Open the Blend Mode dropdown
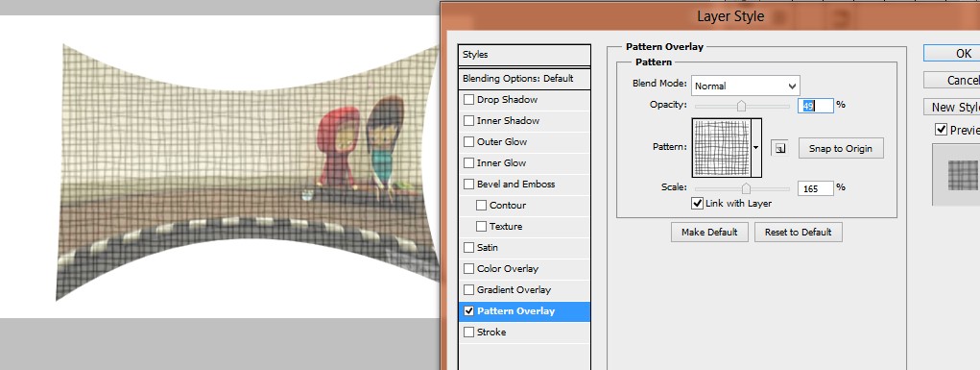Screen dimensions: 980x370 coord(745,86)
